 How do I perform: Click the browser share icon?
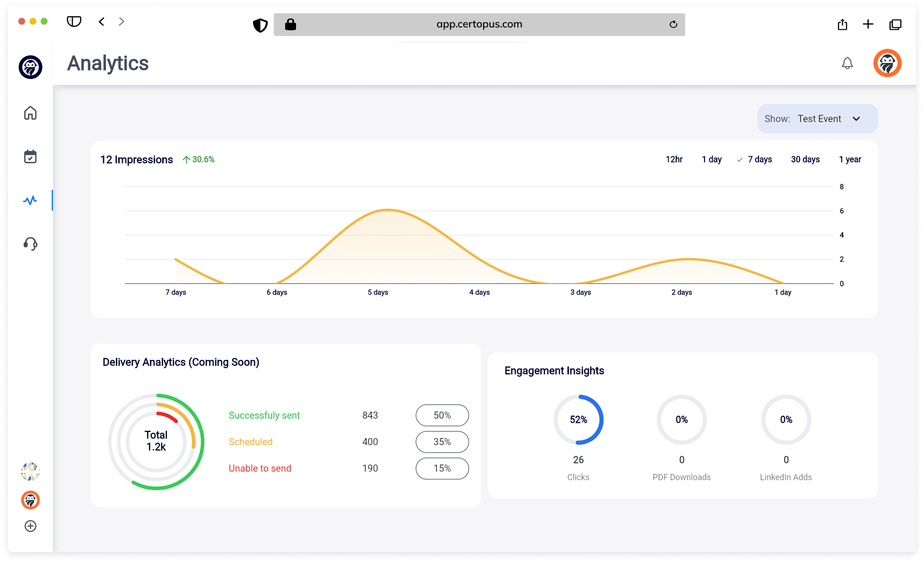pos(842,24)
